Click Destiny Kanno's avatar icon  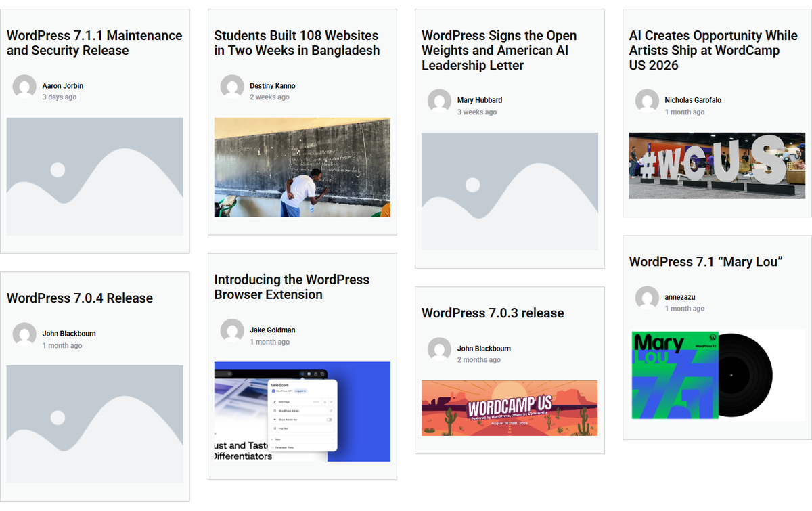[x=232, y=87]
